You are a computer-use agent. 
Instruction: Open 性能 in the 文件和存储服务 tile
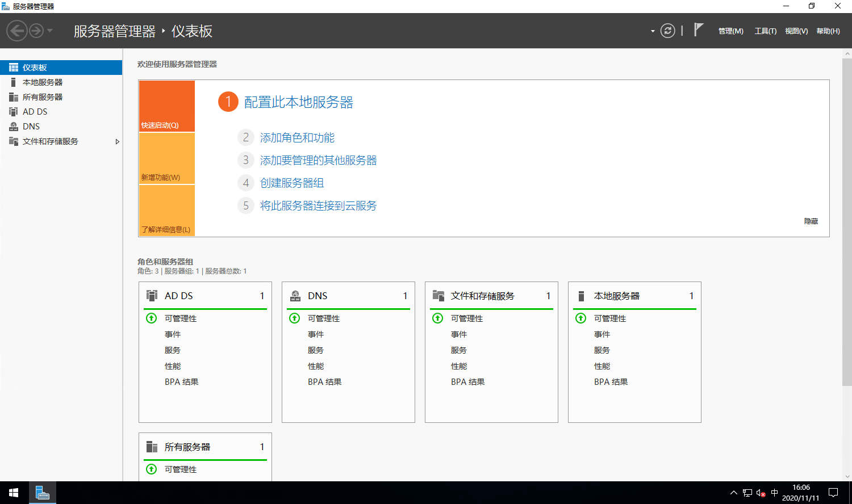coord(459,366)
